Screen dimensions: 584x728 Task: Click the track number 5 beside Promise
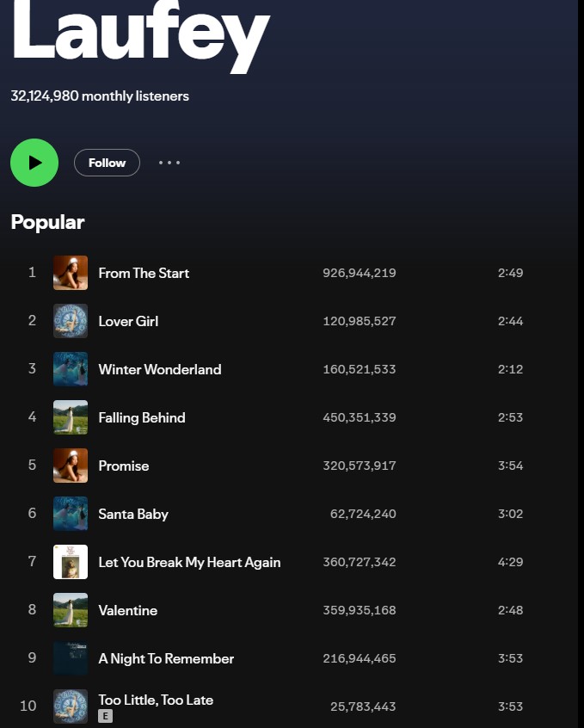[x=32, y=465]
